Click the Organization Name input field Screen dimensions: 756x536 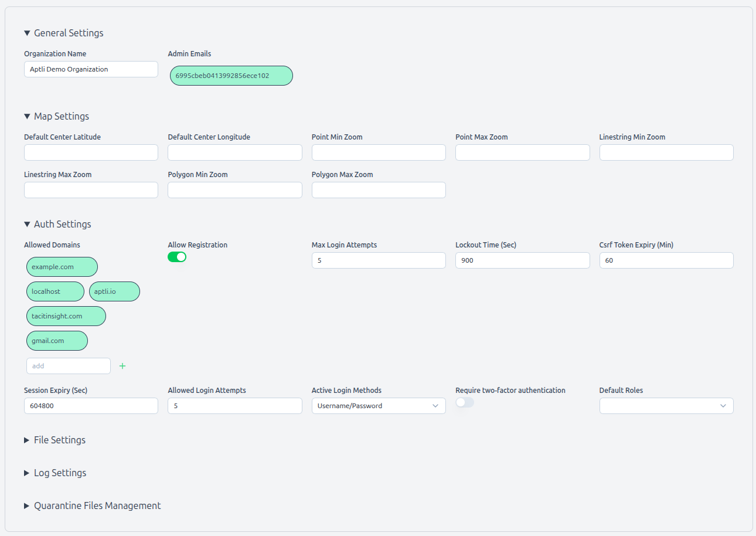[91, 69]
